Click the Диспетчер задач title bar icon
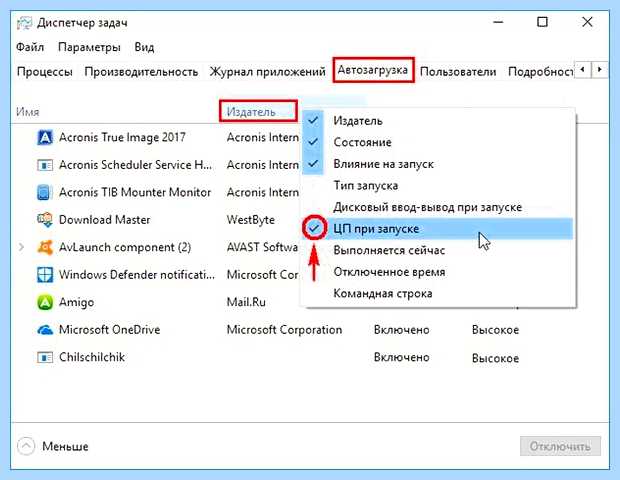This screenshot has height=480, width=620. (x=25, y=23)
